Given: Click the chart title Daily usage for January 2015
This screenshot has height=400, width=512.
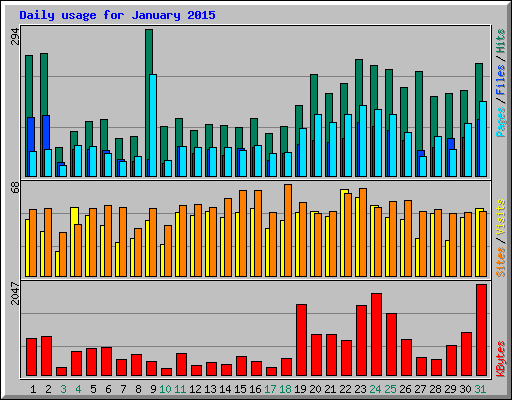Looking at the screenshot, I should click(x=117, y=15).
